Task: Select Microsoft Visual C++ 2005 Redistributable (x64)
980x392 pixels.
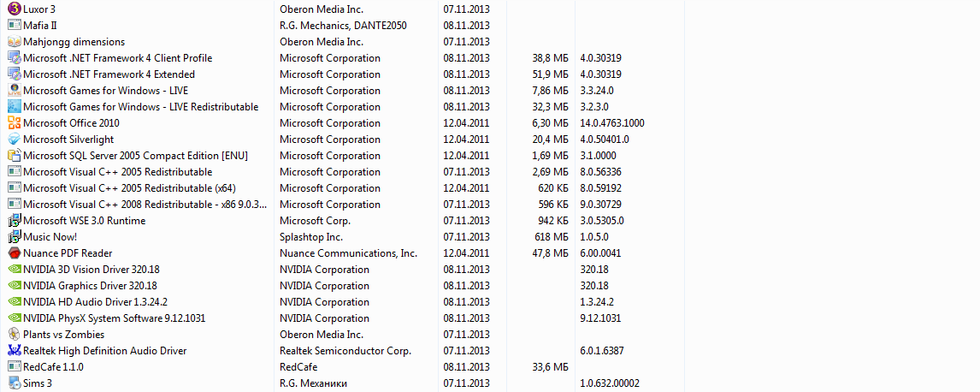Action: (129, 188)
